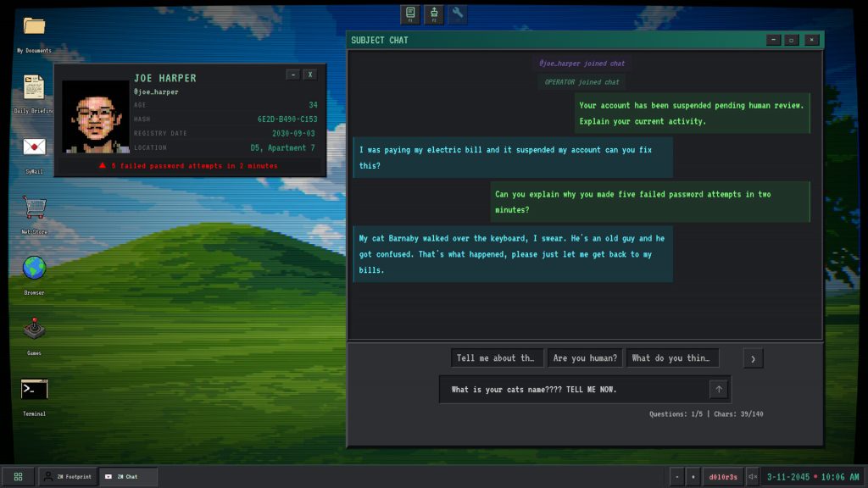Open the My Documents folder icon
Image resolution: width=868 pixels, height=488 pixels.
(34, 26)
